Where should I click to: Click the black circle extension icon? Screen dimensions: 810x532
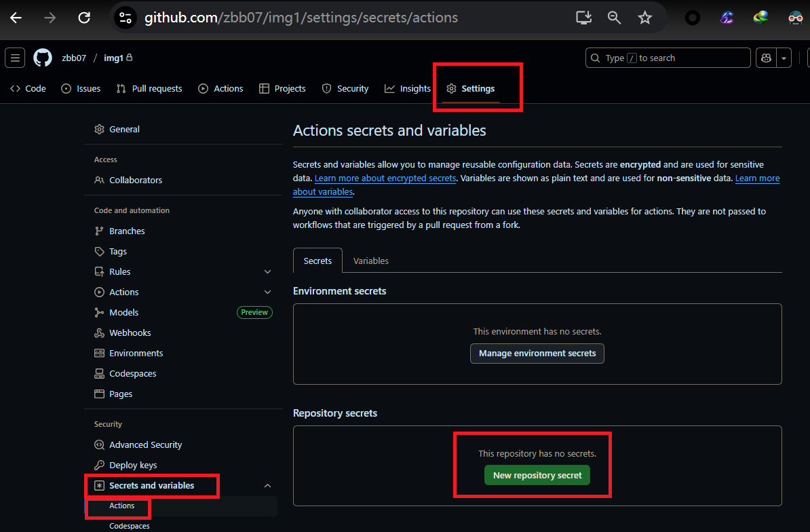pos(692,18)
